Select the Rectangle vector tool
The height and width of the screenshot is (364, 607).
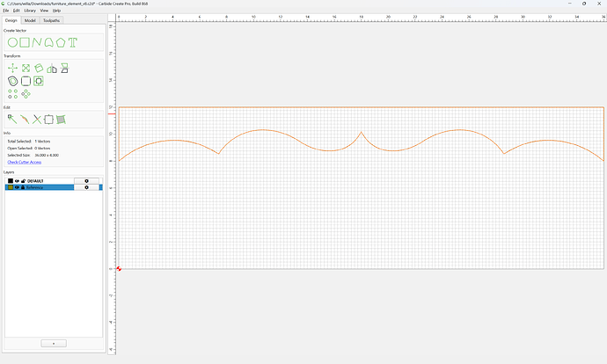[x=25, y=42]
